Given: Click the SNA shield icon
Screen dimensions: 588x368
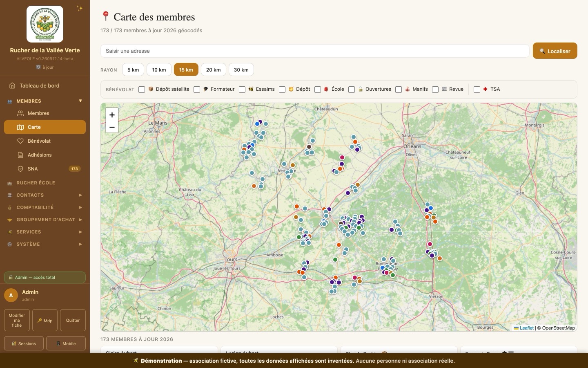Looking at the screenshot, I should click(x=20, y=169).
